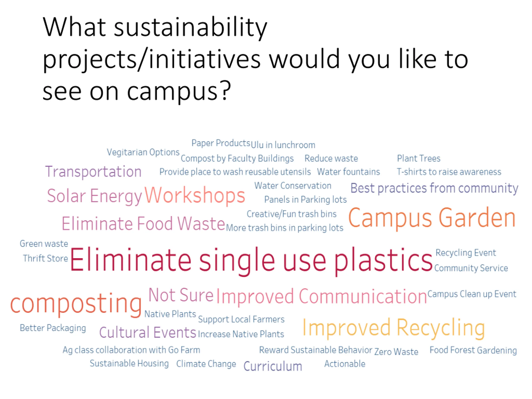This screenshot has height=399, width=532.
Task: Click 'T-shirts to raise awareness' text
Action: (x=449, y=172)
